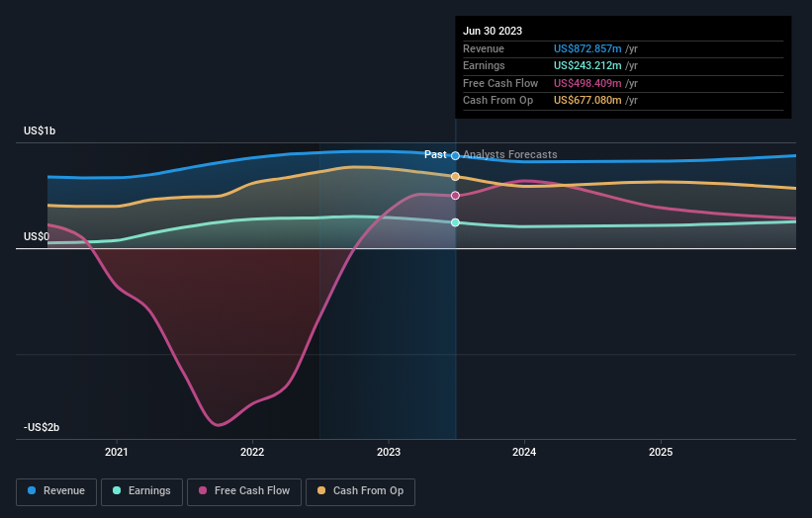Click the US$872.857m revenue value

tap(587, 48)
